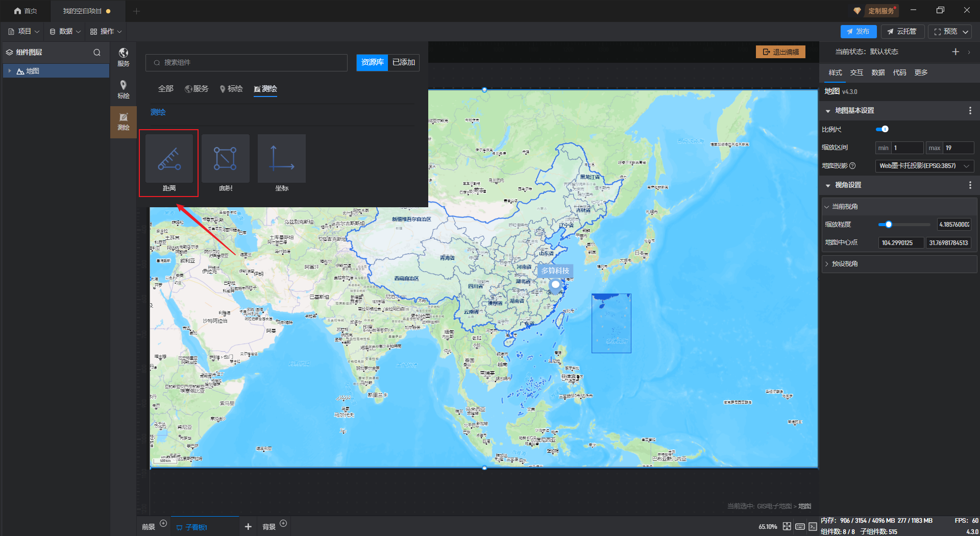Open the console terminal icon
This screenshot has width=980, height=536.
(813, 526)
